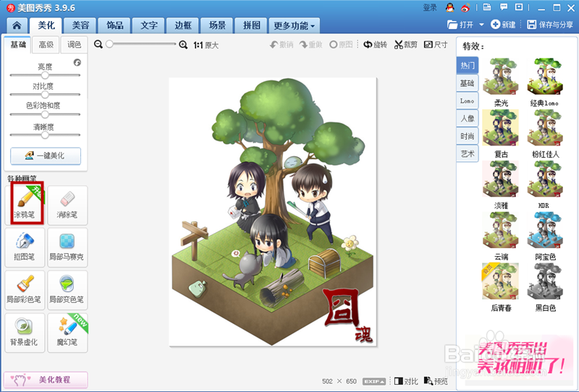Select the 消除笔 eraser tool
This screenshot has width=579, height=392.
67,205
